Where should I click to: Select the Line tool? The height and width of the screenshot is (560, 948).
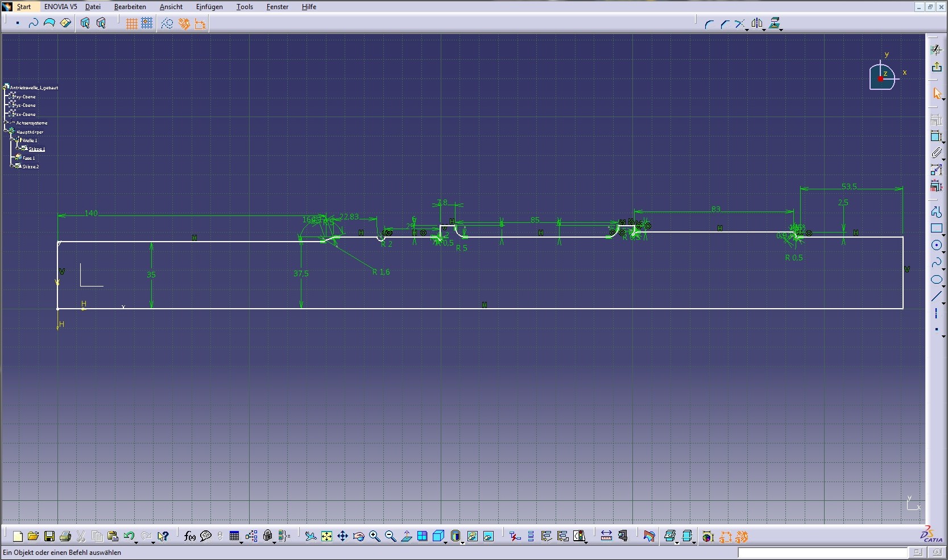tap(937, 296)
